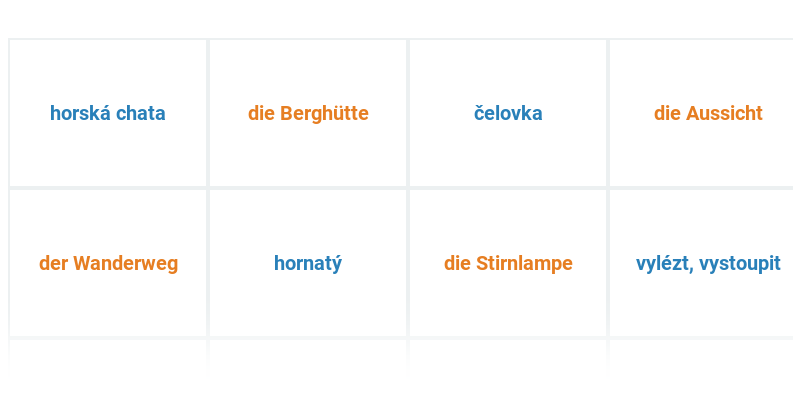Pick the 'čelovka' card
Viewport: 800px width, 400px height.
(508, 113)
